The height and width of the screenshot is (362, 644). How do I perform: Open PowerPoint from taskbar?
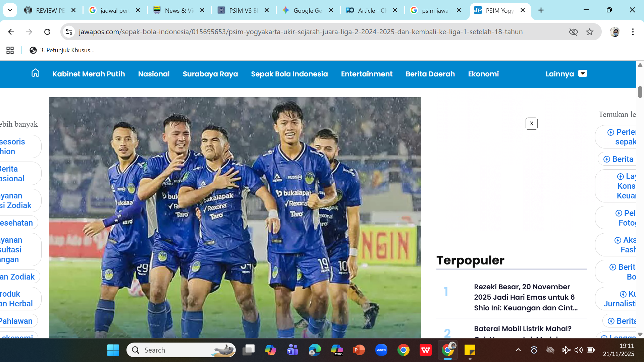[359, 350]
